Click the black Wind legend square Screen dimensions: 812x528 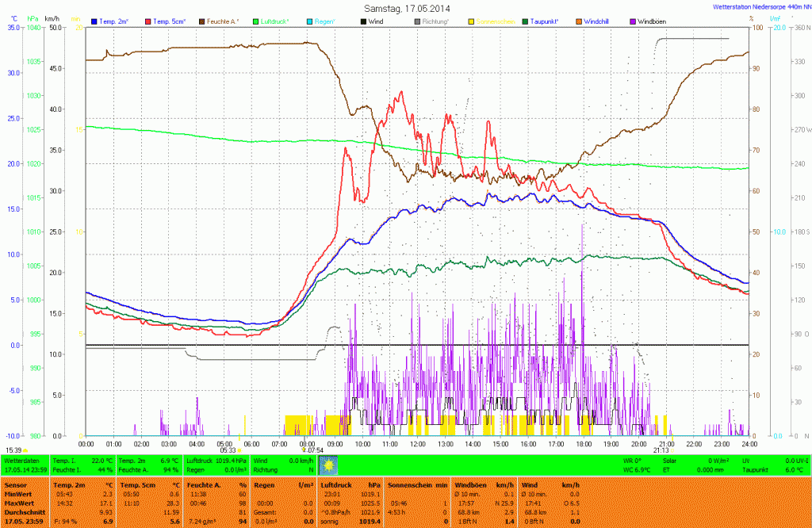(x=363, y=21)
